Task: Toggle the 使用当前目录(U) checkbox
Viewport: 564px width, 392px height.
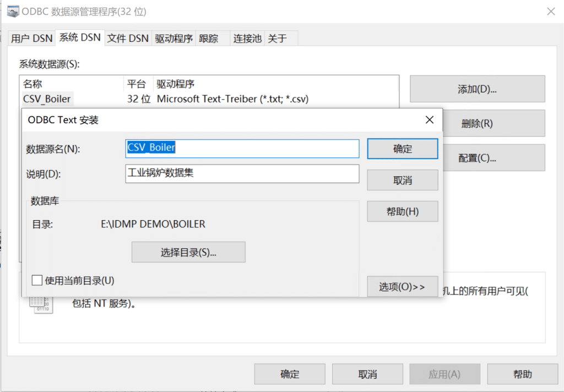Action: [37, 280]
